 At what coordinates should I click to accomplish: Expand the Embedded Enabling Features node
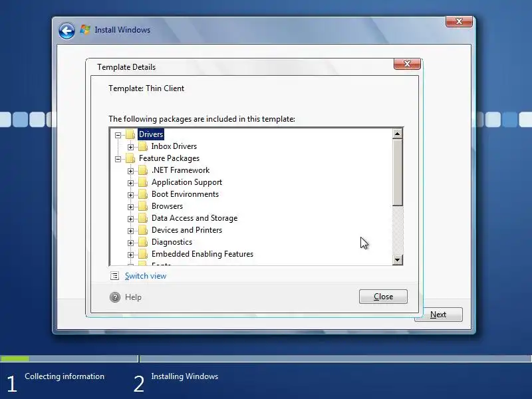pyautogui.click(x=130, y=255)
